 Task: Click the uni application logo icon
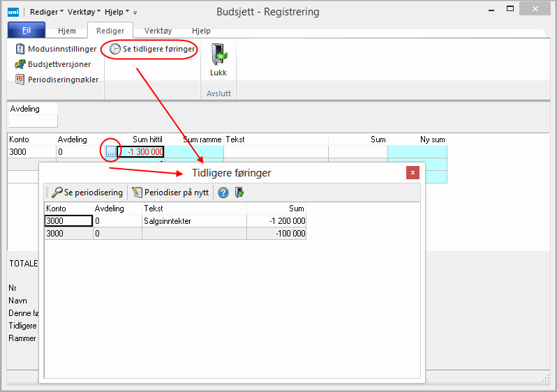click(13, 12)
